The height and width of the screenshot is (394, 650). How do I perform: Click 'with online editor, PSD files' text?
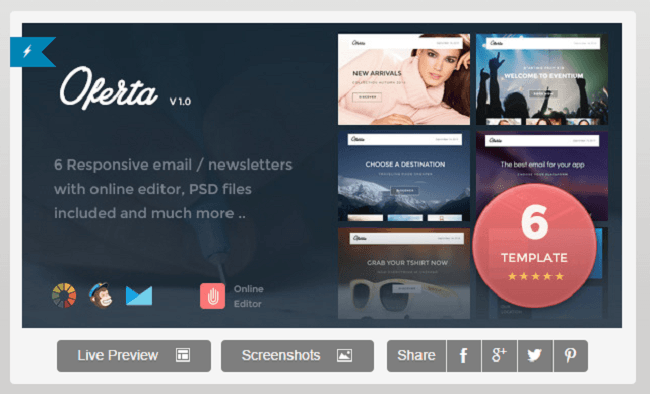153,190
